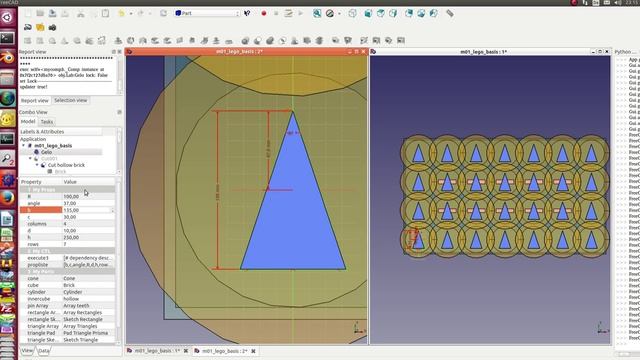The image size is (640, 360).
Task: Select the Gelo item in the tree
Action: pos(46,152)
